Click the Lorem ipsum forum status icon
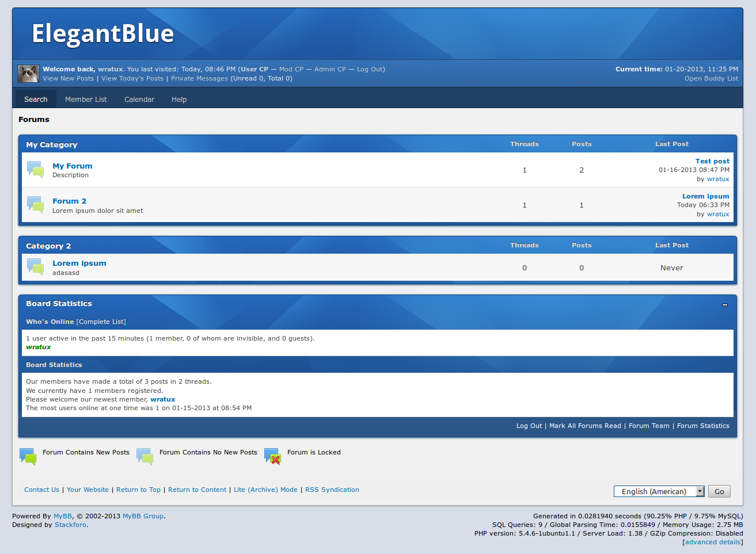Image resolution: width=756 pixels, height=554 pixels. click(x=35, y=268)
